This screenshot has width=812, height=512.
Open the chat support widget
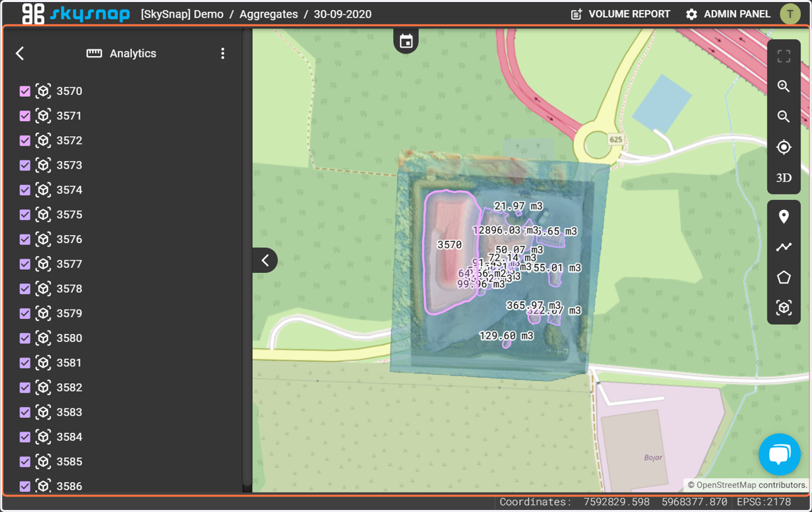[780, 454]
